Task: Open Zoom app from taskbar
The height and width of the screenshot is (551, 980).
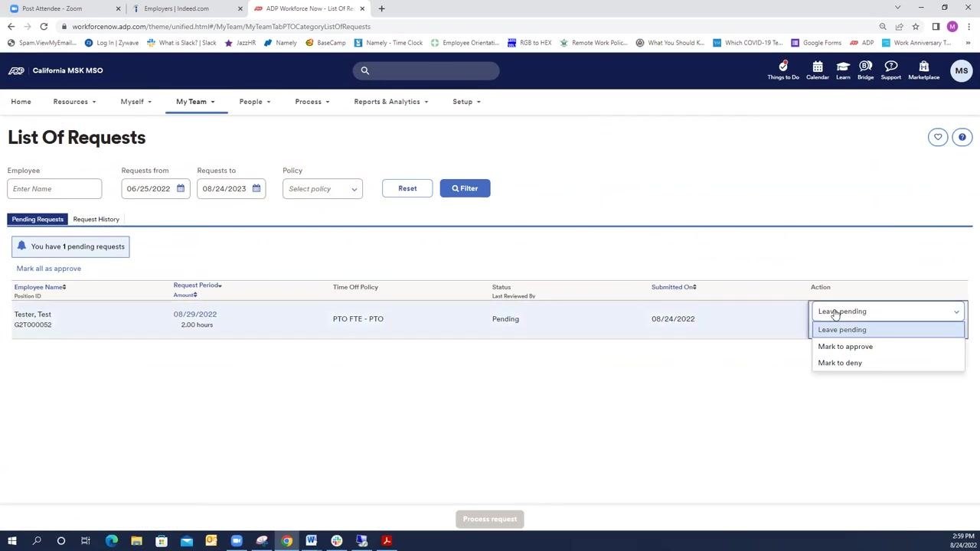Action: point(237,541)
